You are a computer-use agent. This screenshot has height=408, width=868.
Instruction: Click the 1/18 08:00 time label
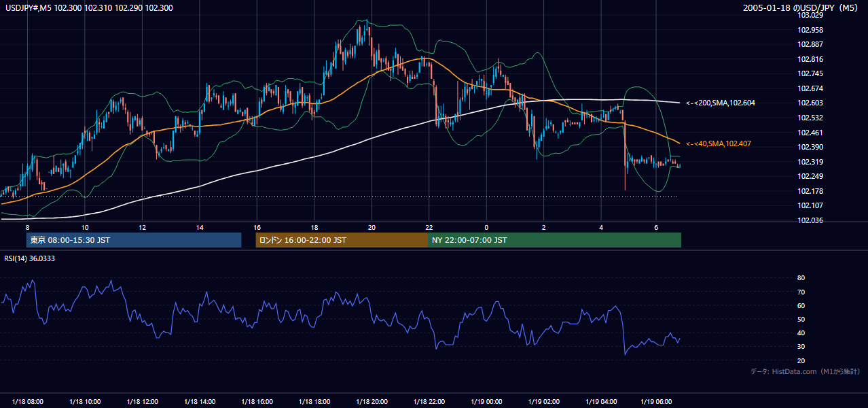coord(28,402)
